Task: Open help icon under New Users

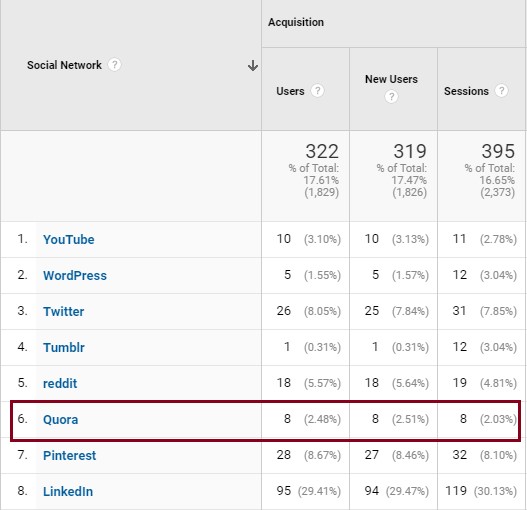Action: pyautogui.click(x=391, y=97)
